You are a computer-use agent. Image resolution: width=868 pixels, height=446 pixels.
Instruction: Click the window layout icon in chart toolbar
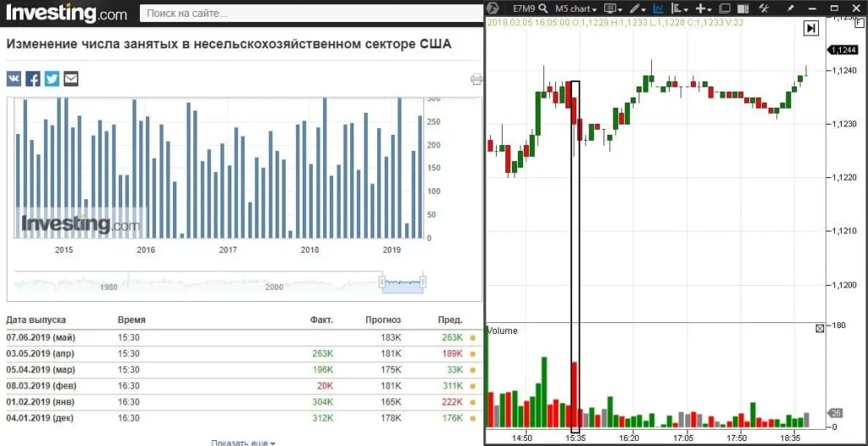coord(725,8)
